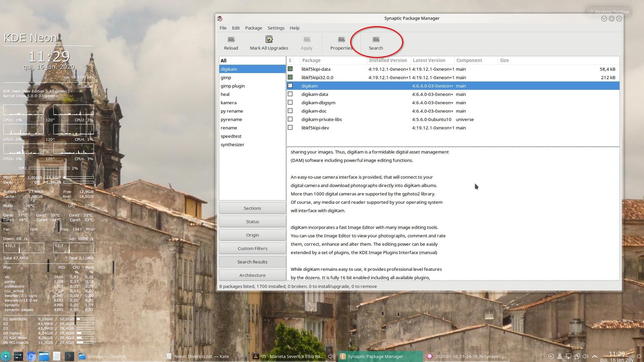Show the Custom Filters list
The width and height of the screenshot is (644, 362).
252,248
